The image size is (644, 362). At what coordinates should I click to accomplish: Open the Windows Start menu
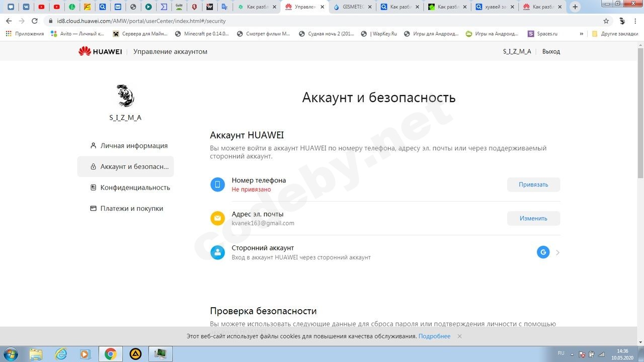pos(10,354)
